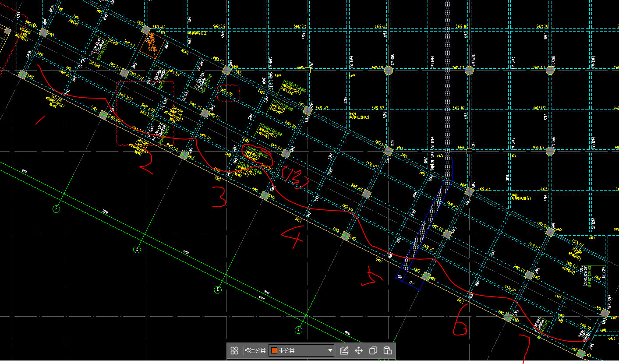The width and height of the screenshot is (619, 364).
Task: Open the annotation category grid icon
Action: (x=234, y=350)
